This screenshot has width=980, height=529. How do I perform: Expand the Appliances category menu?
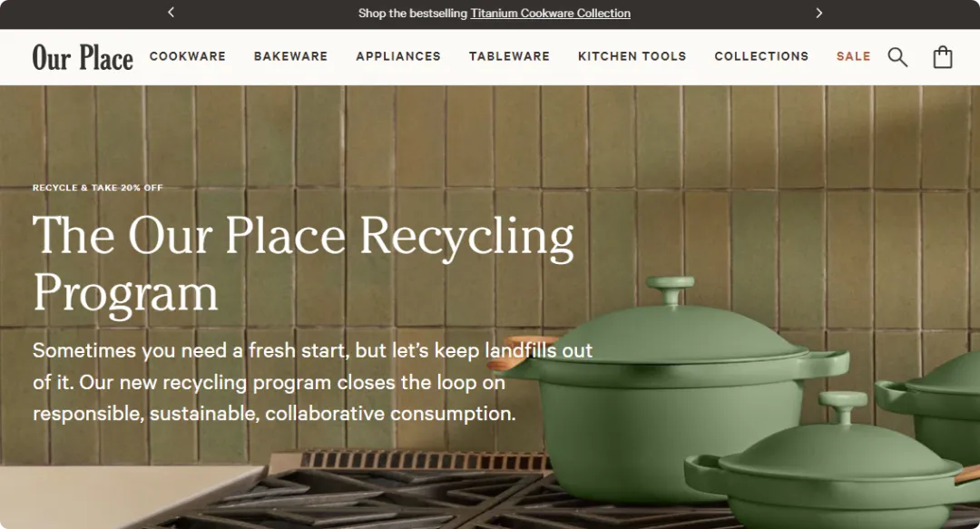398,56
